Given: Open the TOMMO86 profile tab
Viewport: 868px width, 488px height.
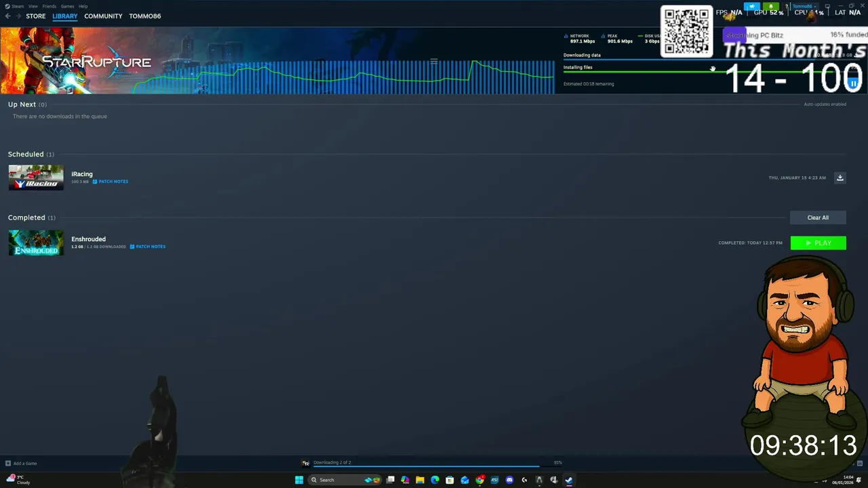Looking at the screenshot, I should (x=145, y=16).
